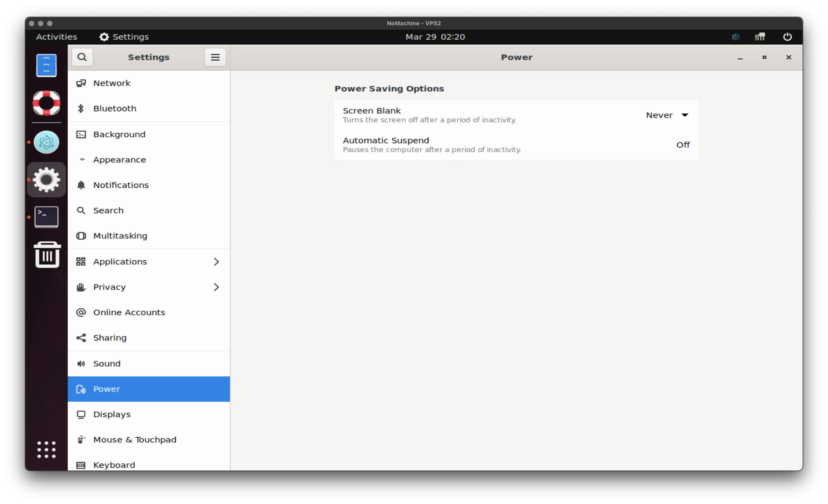Open the Files app in dock
This screenshot has width=828, height=504.
47,65
